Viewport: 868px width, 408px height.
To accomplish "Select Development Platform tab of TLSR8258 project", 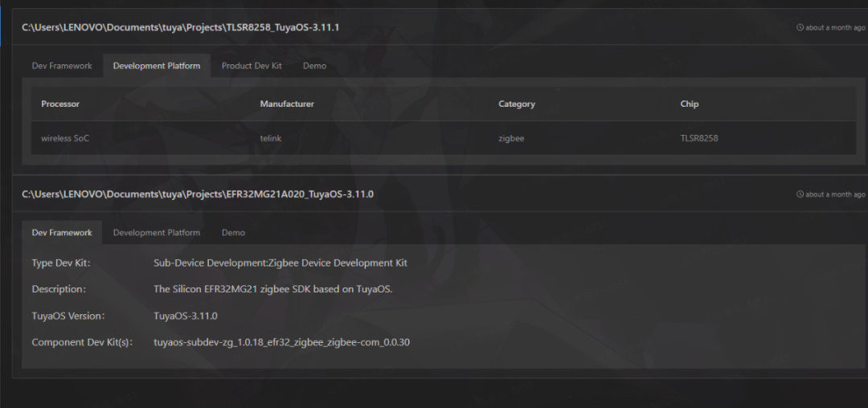I will [157, 66].
